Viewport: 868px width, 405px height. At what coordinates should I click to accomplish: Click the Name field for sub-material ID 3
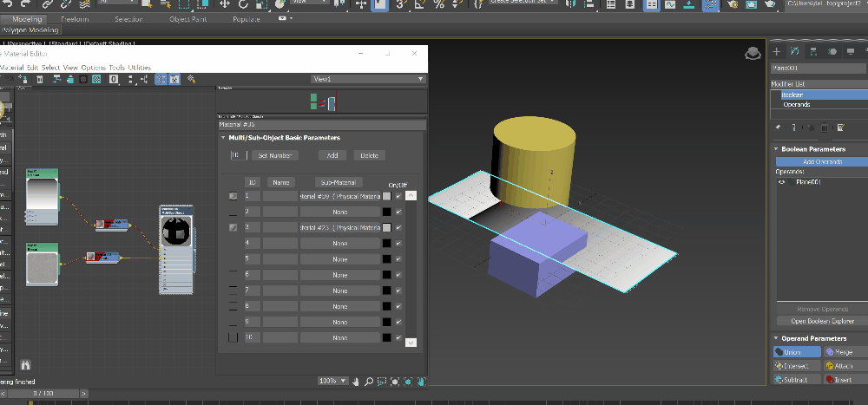point(279,227)
